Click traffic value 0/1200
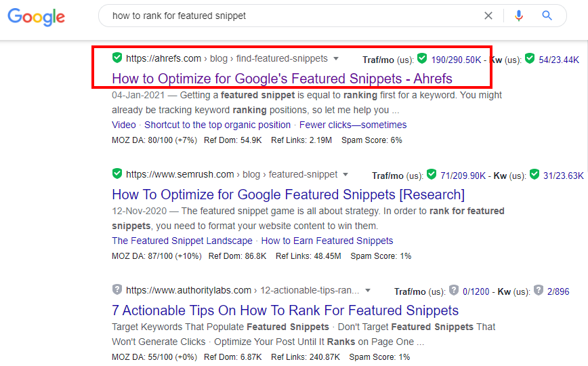The height and width of the screenshot is (366, 588). (476, 292)
